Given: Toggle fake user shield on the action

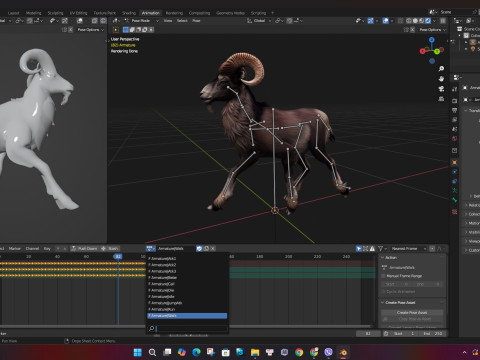Looking at the screenshot, I should coord(199,249).
